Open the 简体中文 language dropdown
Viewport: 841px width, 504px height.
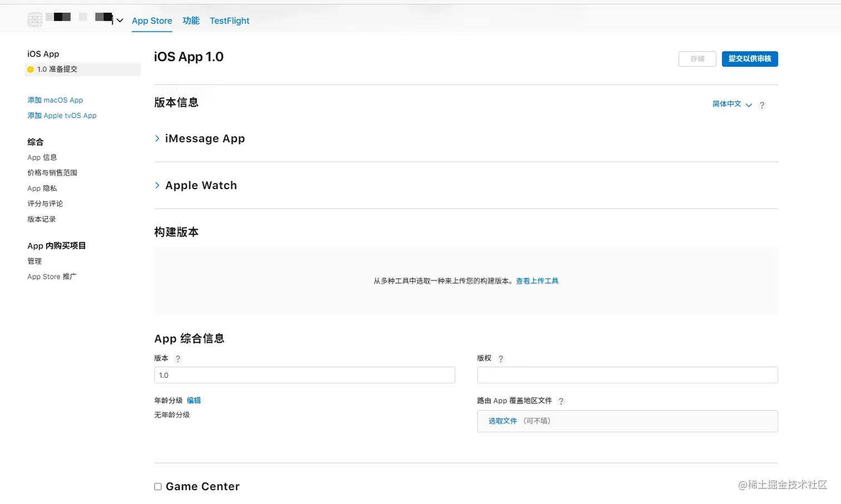[732, 104]
